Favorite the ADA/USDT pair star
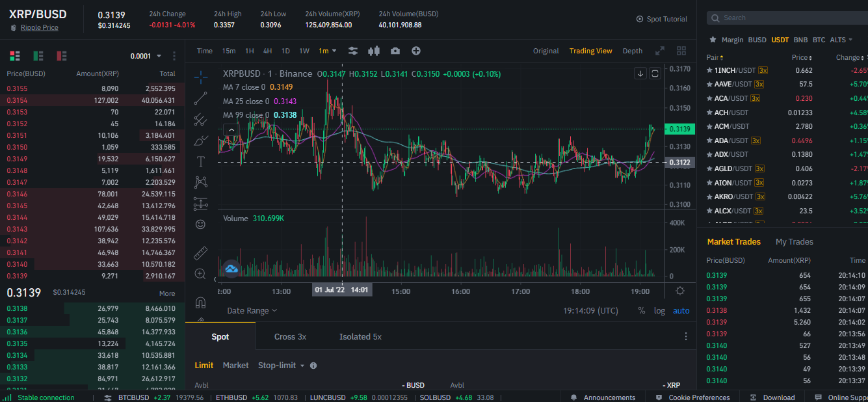 point(709,141)
